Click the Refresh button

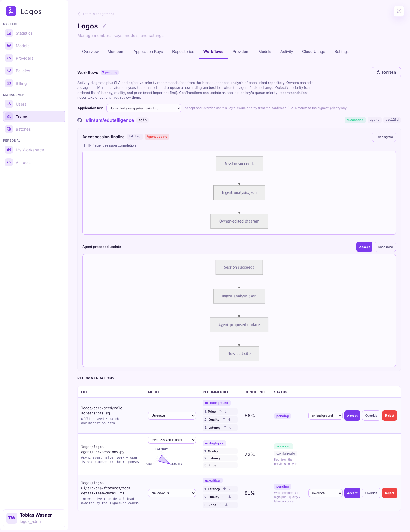coord(386,72)
